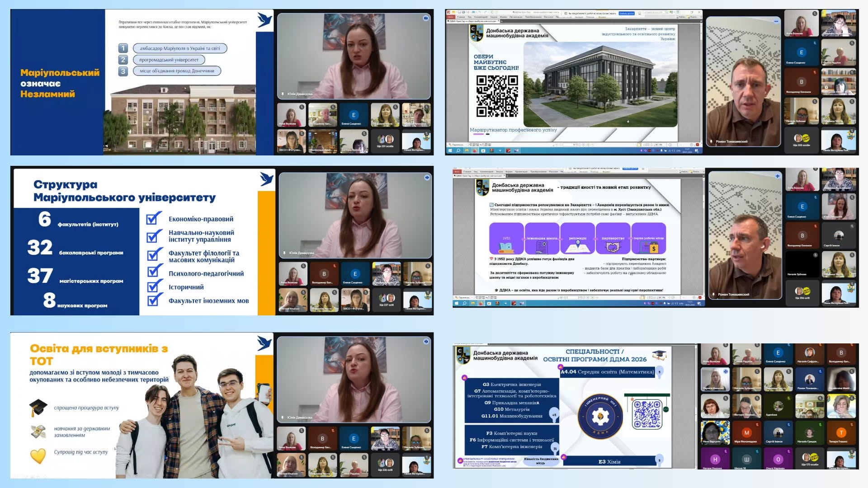868x488 pixels.
Task: Open the 'Файл' ribbon tab above the 'Обери майбутнє' slide
Action: 450,17
